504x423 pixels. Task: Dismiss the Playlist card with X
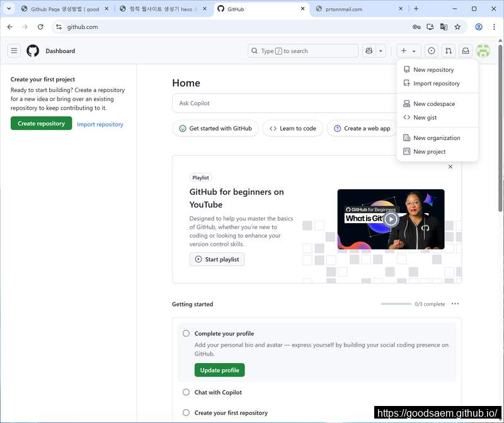tap(450, 166)
